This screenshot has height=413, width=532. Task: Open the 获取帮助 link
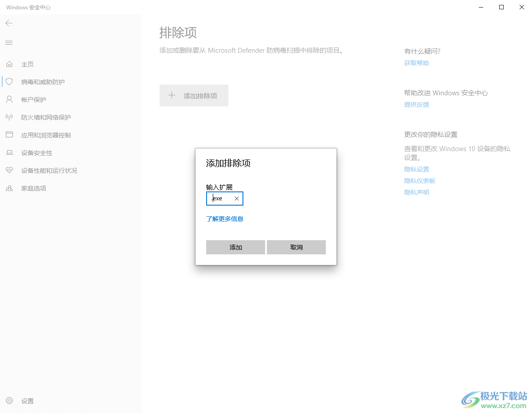point(417,63)
